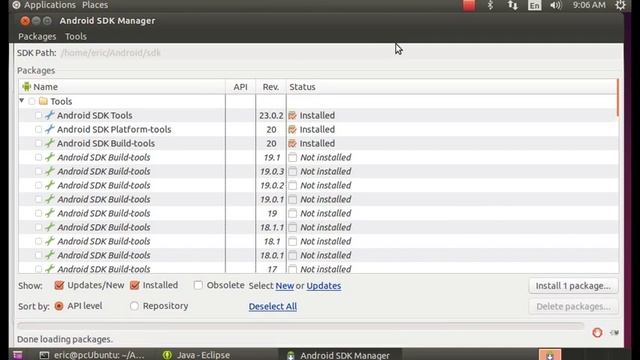This screenshot has height=360, width=640.
Task: Click the red recording indicator in top panel
Action: pyautogui.click(x=469, y=5)
